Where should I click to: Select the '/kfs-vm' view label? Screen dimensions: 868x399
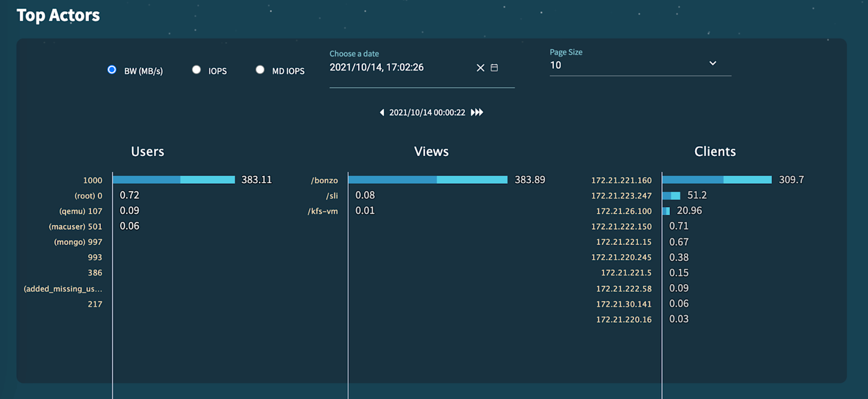pos(323,211)
